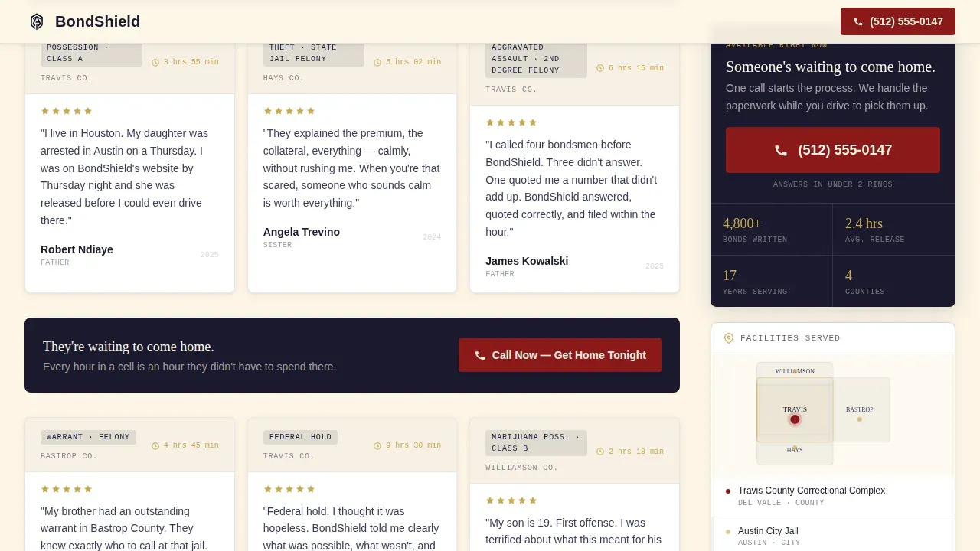This screenshot has width=980, height=551.
Task: Click star rating in Marijuana Poss. review
Action: click(511, 500)
